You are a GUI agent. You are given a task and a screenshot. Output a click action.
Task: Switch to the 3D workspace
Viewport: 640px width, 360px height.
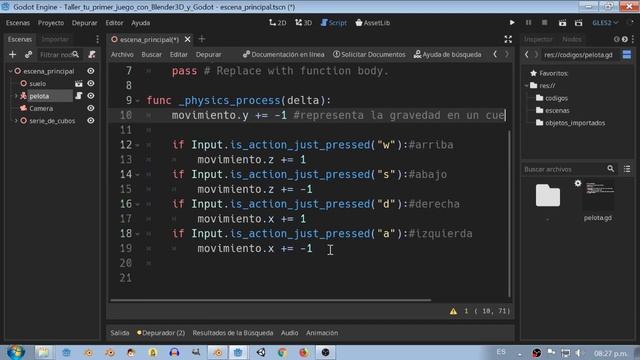(303, 23)
